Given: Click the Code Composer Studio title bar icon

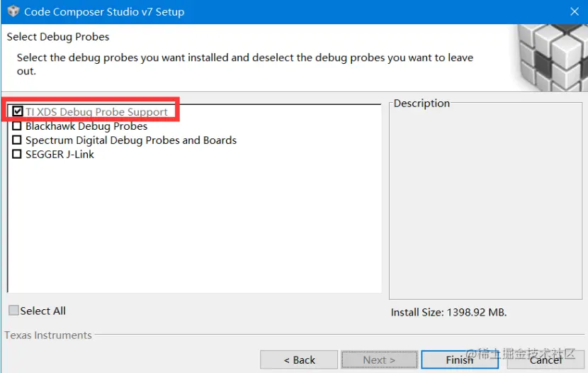Looking at the screenshot, I should 13,11.
